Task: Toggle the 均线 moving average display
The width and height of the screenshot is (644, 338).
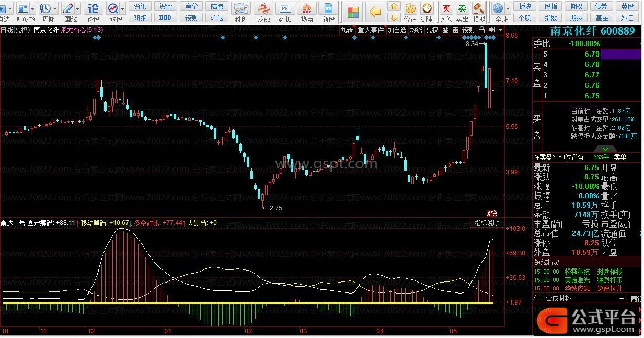Action: point(416,30)
